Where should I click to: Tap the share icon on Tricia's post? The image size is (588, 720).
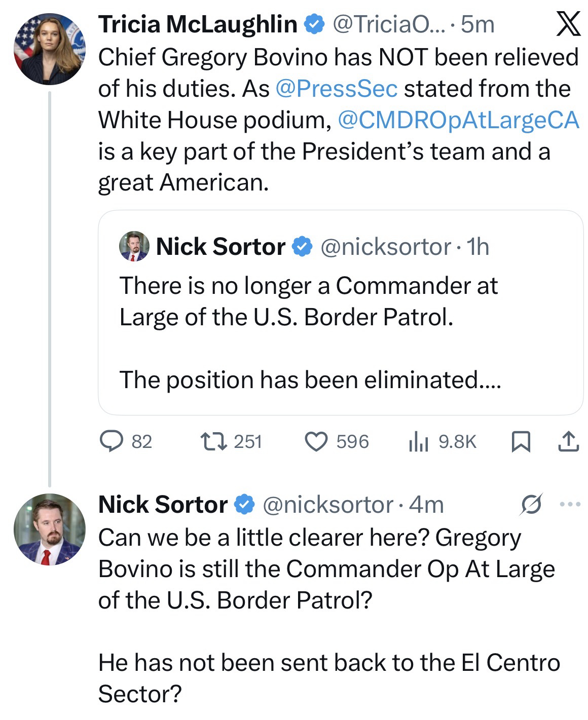click(568, 441)
